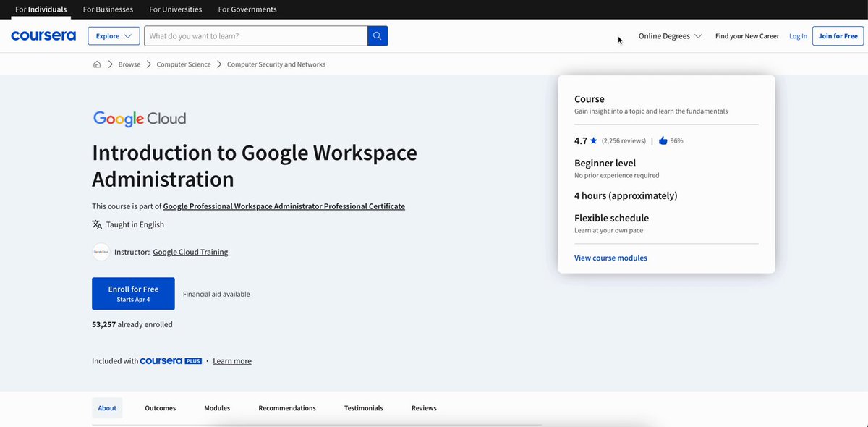Image resolution: width=868 pixels, height=427 pixels.
Task: Switch to For Governments tab
Action: (247, 9)
